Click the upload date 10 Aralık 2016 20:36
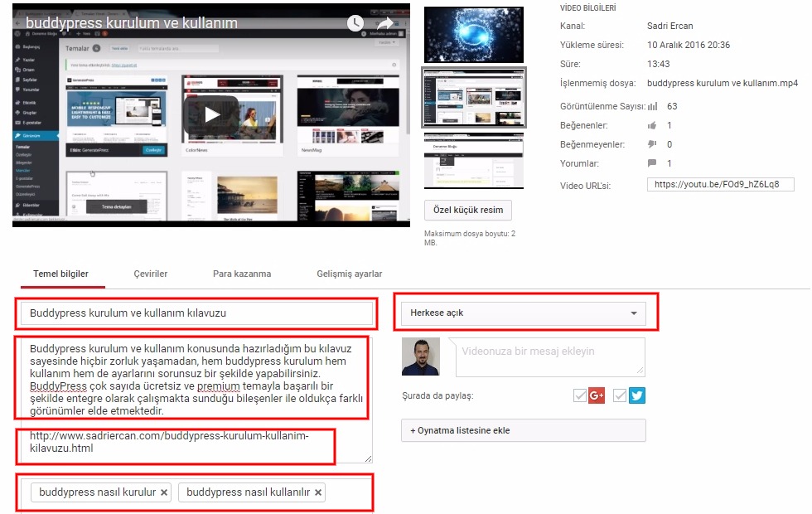The image size is (812, 514). pyautogui.click(x=689, y=45)
